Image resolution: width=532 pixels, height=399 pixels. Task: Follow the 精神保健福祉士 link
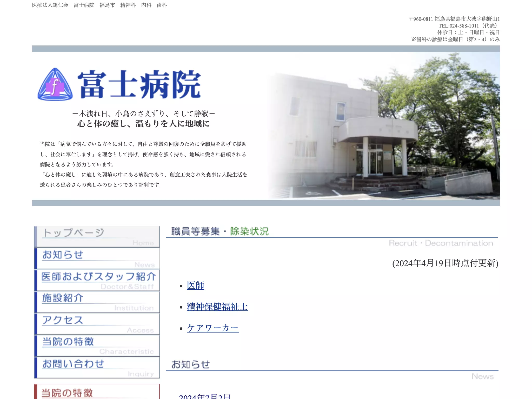217,307
